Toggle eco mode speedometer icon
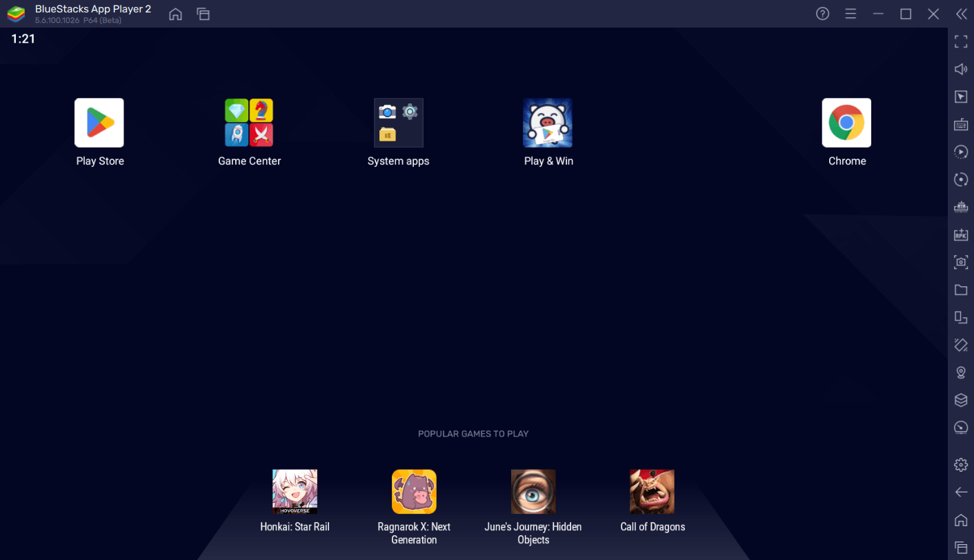 pos(961,428)
